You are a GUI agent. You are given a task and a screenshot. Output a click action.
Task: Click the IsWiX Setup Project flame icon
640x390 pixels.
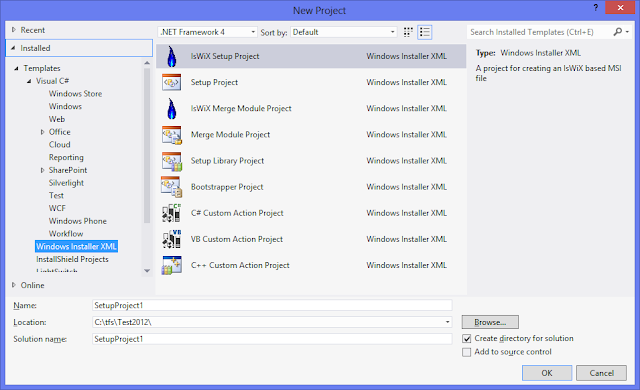(x=172, y=56)
